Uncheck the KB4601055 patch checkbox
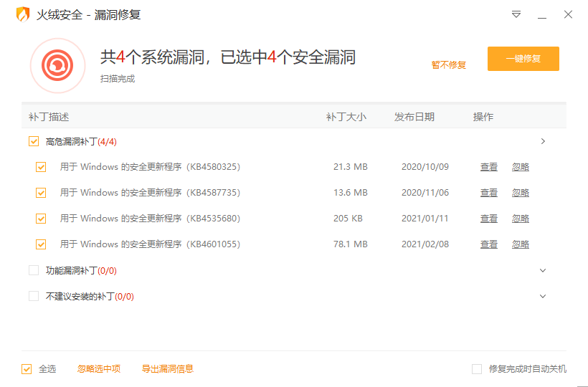The image size is (588, 387). click(41, 244)
